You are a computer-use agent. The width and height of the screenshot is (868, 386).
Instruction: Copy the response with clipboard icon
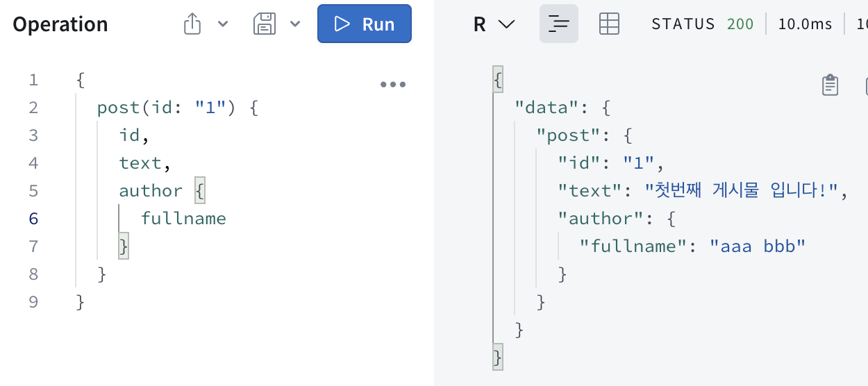point(830,85)
